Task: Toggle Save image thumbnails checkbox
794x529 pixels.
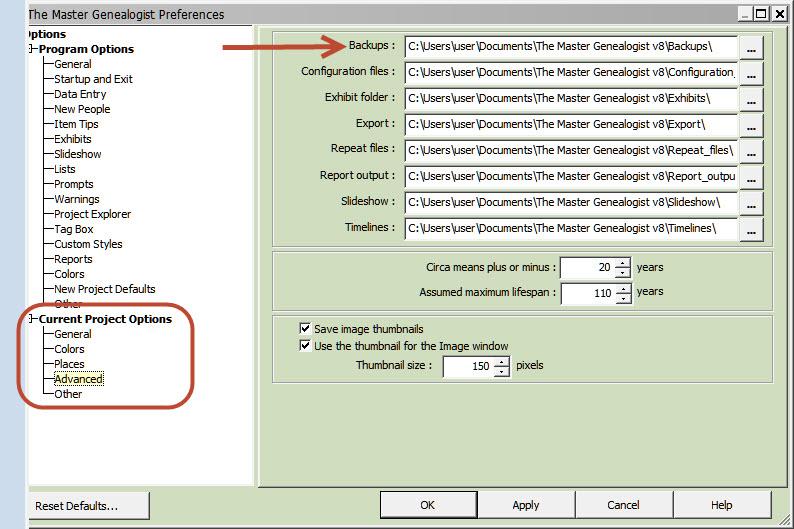Action: point(305,328)
